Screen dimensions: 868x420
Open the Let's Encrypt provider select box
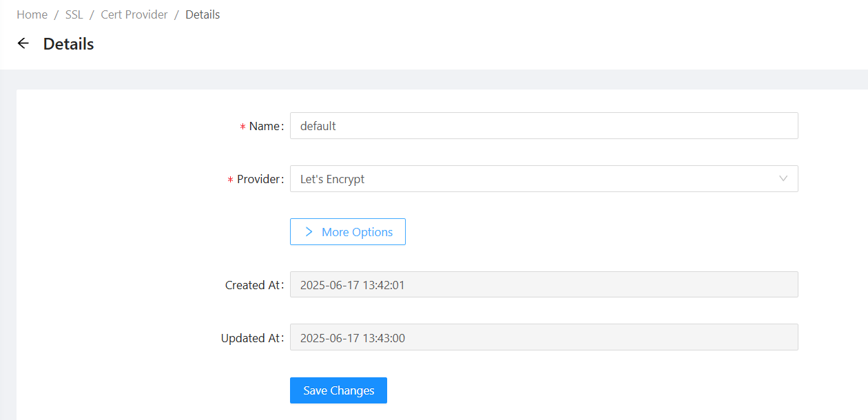click(543, 179)
